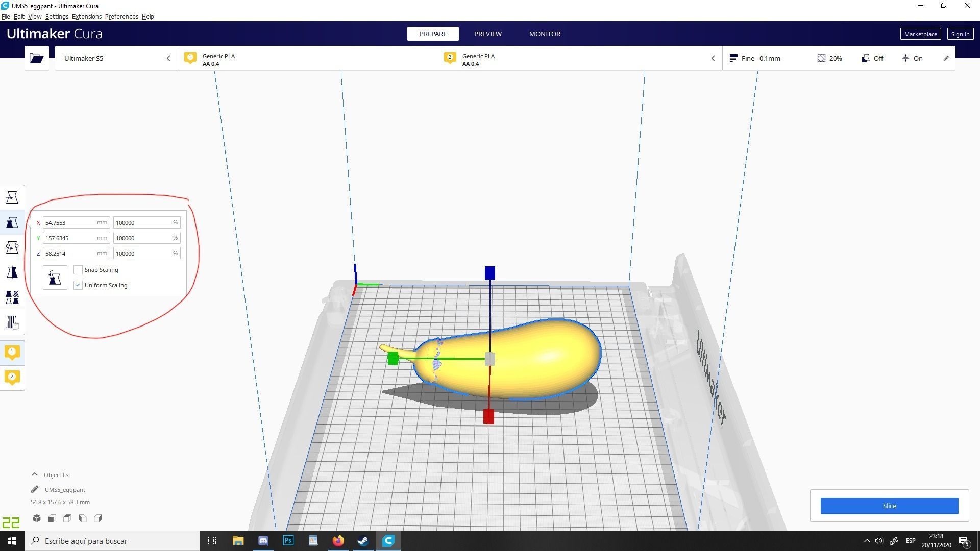Click the adhesion On indicator
Screen dimensions: 980x551
[913, 58]
